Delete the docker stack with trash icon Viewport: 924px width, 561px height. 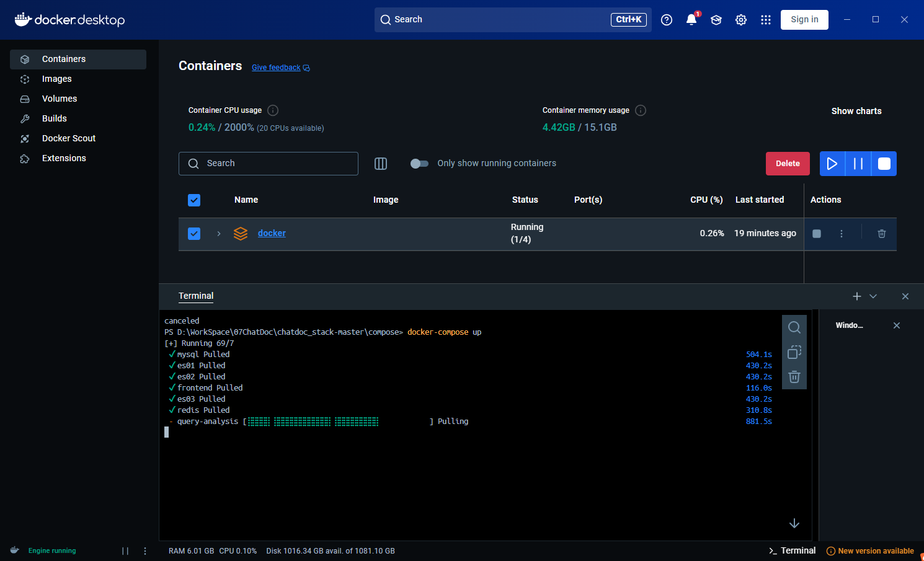[881, 234]
